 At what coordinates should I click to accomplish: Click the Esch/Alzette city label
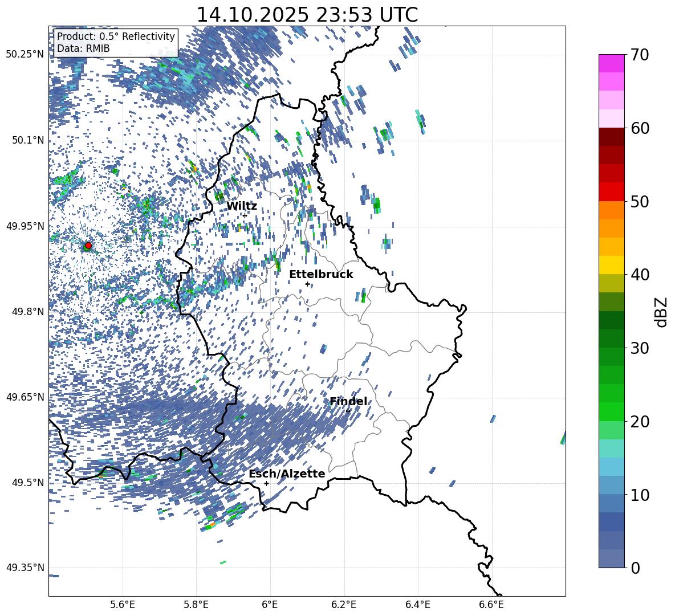[287, 474]
